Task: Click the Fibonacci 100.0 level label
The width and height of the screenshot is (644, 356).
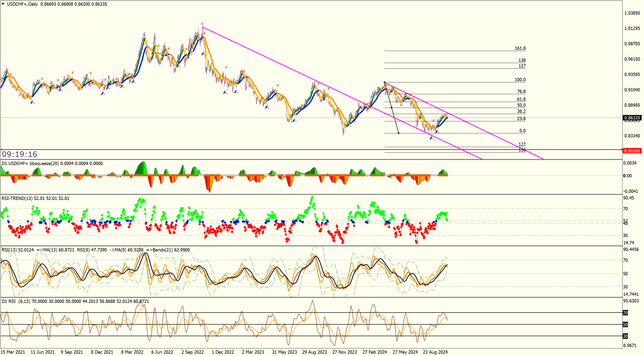Action: (520, 80)
